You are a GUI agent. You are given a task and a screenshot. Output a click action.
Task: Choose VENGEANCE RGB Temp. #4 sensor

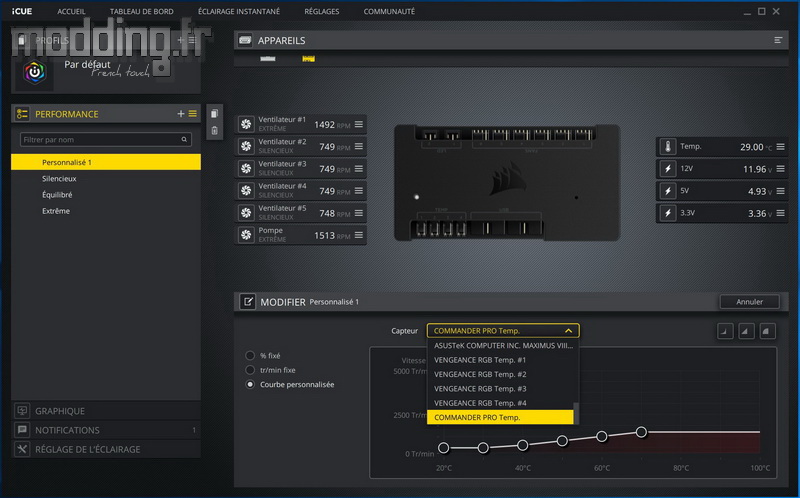click(500, 403)
